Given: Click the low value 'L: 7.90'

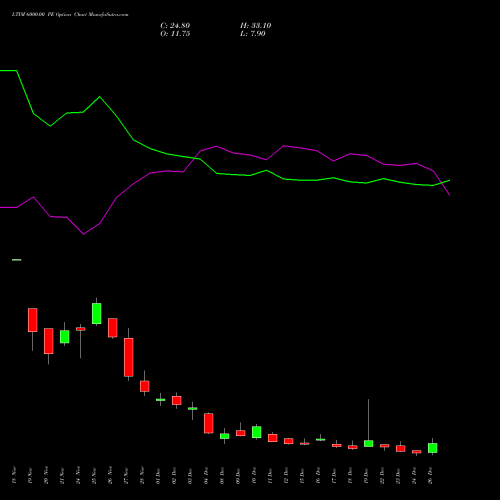Looking at the screenshot, I should coord(253,34).
